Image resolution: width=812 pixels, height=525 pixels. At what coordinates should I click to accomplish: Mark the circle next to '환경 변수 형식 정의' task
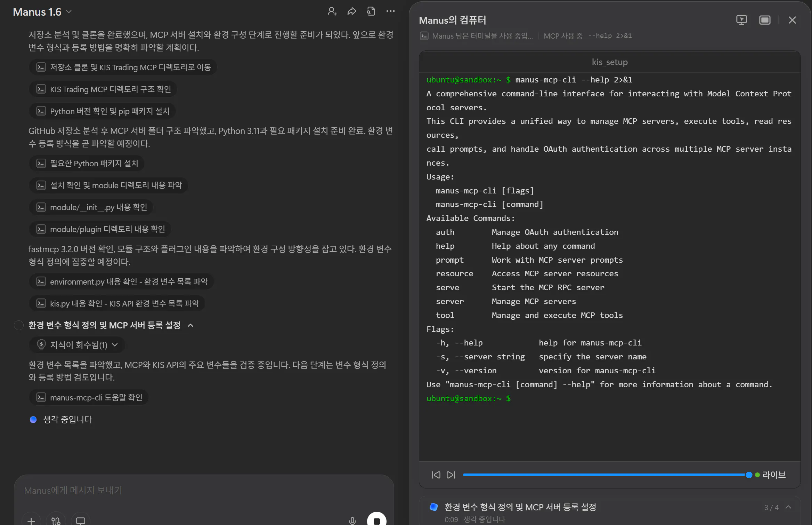pos(18,325)
